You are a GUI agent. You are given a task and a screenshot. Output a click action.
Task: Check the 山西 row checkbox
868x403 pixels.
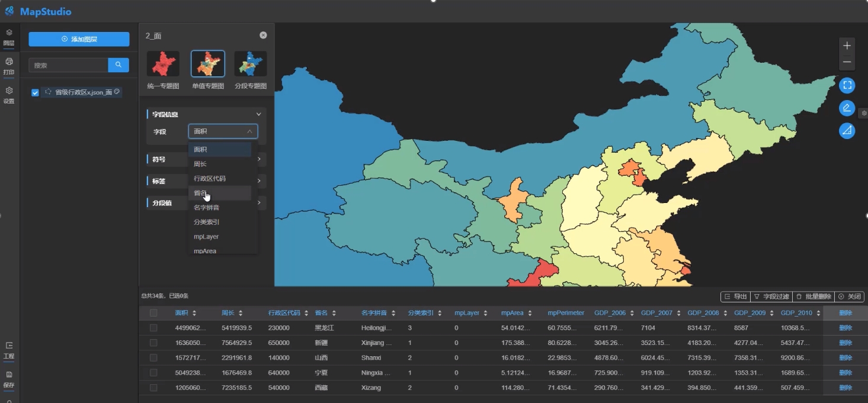[153, 358]
